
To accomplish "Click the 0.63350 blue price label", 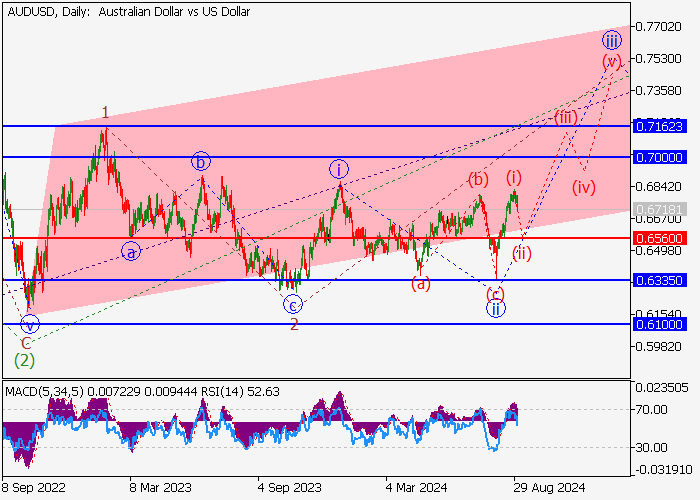I will [659, 280].
